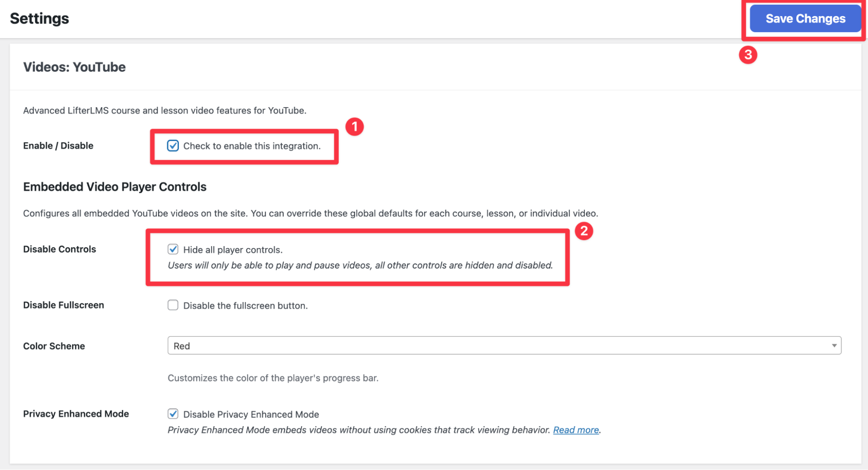Uncheck Disable Privacy Enhanced Mode checkbox
The image size is (868, 470).
pyautogui.click(x=173, y=414)
